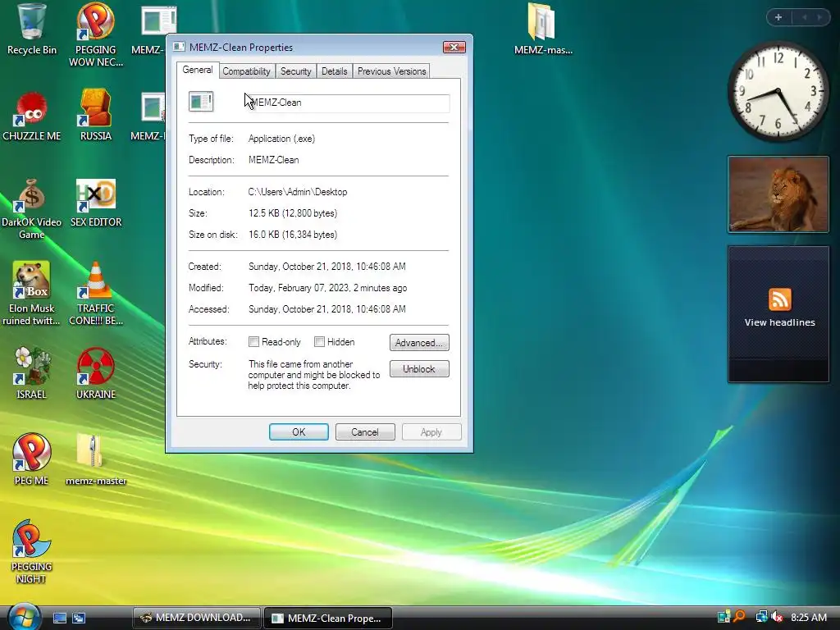Click the MEMZ-Clean file name field
The image size is (840, 630).
(348, 103)
